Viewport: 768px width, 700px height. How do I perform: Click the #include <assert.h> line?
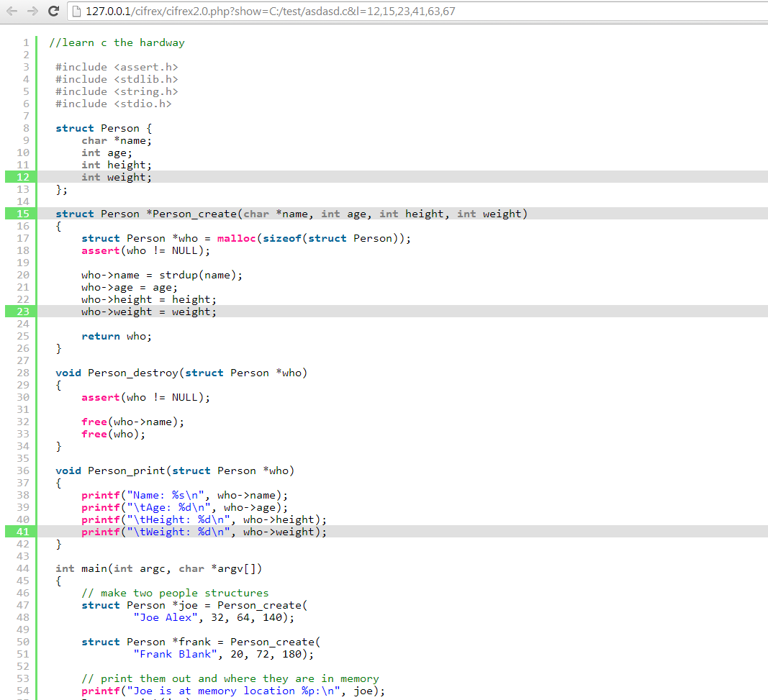[x=117, y=67]
